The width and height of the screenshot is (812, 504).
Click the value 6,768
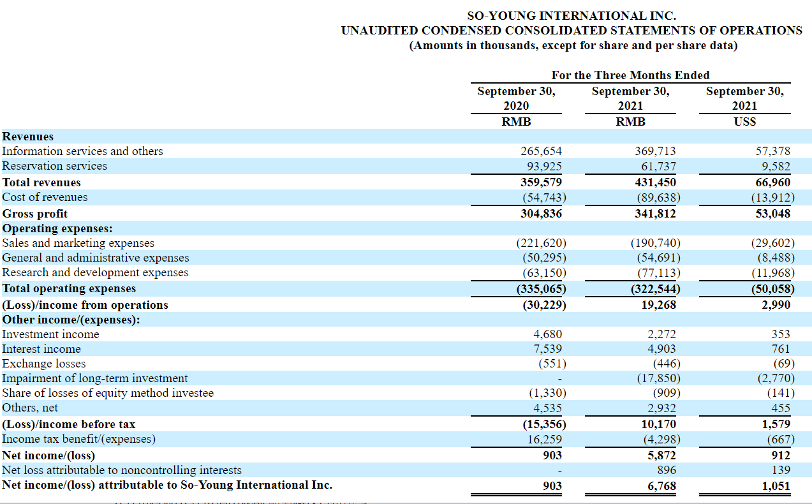(x=661, y=486)
